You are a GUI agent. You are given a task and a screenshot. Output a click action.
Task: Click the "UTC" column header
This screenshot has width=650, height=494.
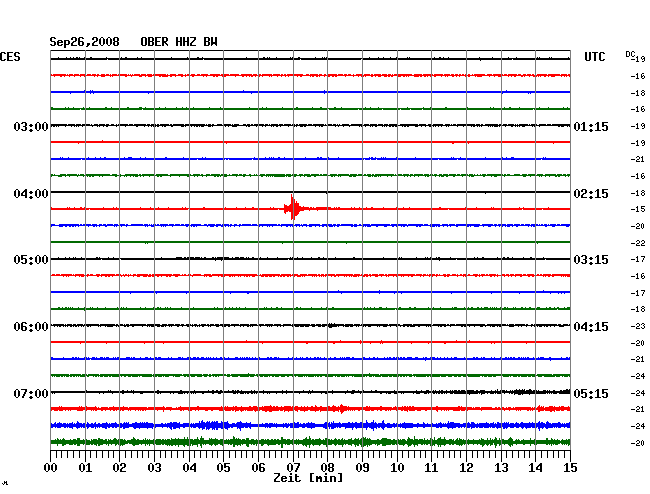pyautogui.click(x=594, y=57)
